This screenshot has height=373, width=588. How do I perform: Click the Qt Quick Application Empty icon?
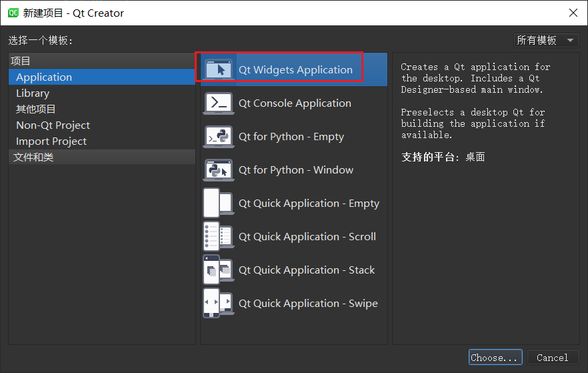point(219,203)
